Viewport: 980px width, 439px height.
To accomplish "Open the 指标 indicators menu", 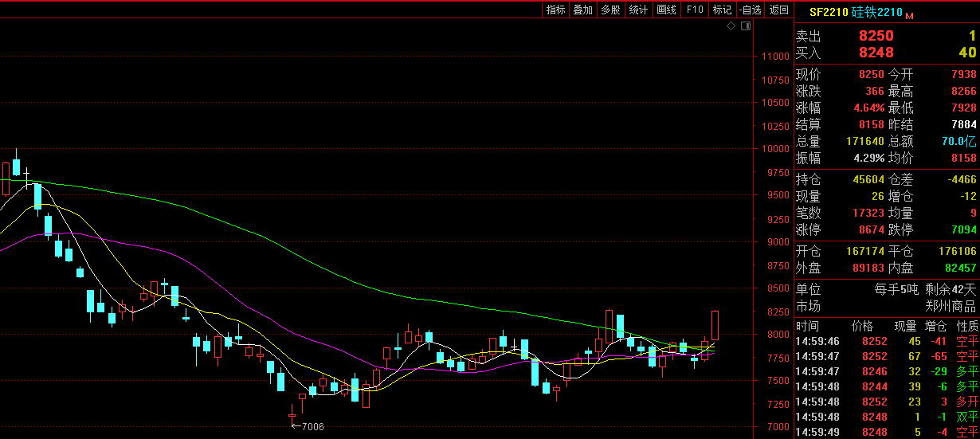I will [555, 10].
